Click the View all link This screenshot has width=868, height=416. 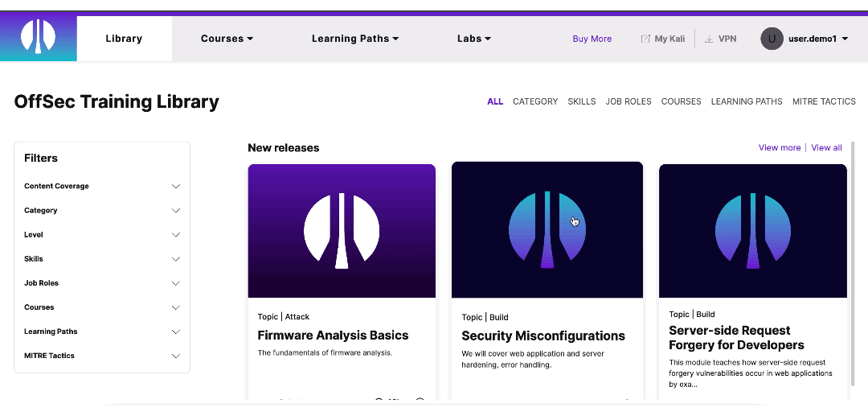tap(826, 147)
